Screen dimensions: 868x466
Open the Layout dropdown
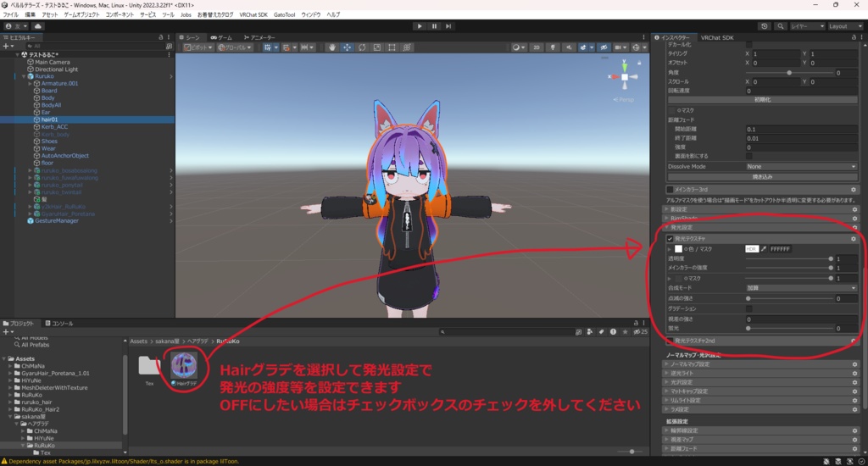click(845, 26)
